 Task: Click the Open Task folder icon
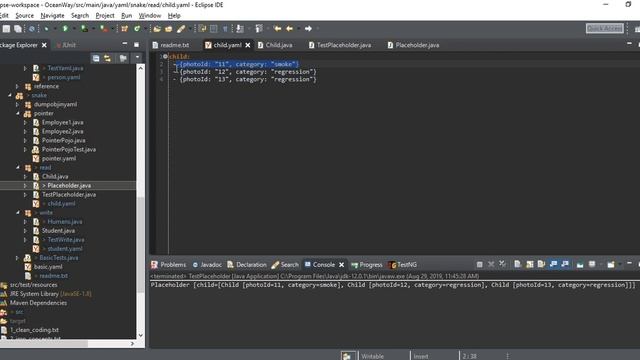pos(169,29)
